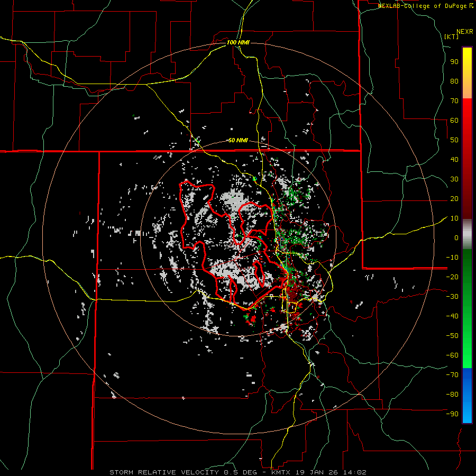Select the orange band of the color bar
Screen dimensions: 476x476
pyautogui.click(x=467, y=90)
